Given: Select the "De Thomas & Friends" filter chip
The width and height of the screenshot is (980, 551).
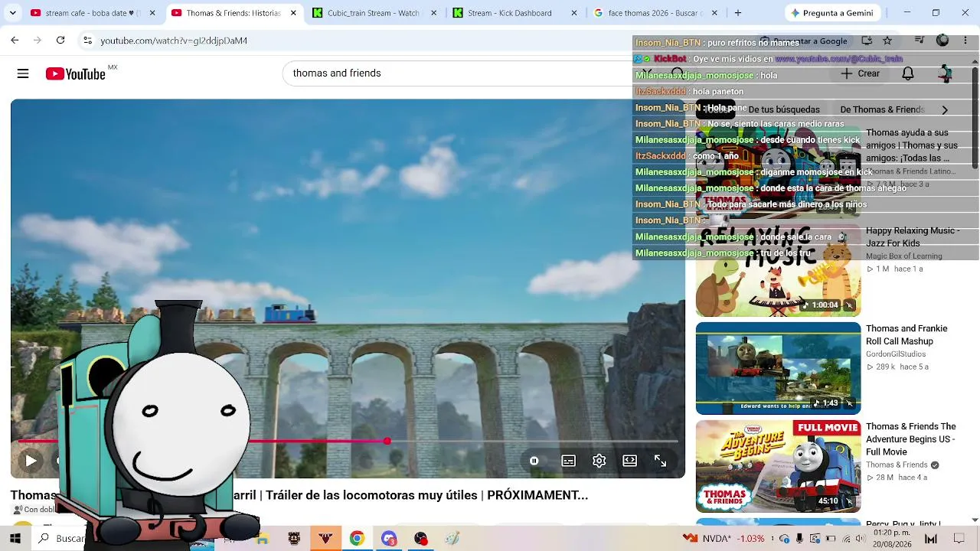Looking at the screenshot, I should (882, 109).
